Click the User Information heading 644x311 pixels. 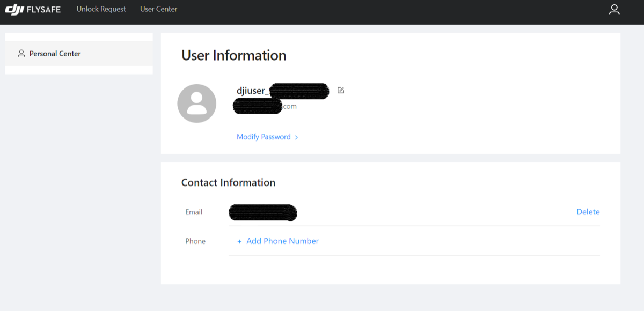[234, 55]
